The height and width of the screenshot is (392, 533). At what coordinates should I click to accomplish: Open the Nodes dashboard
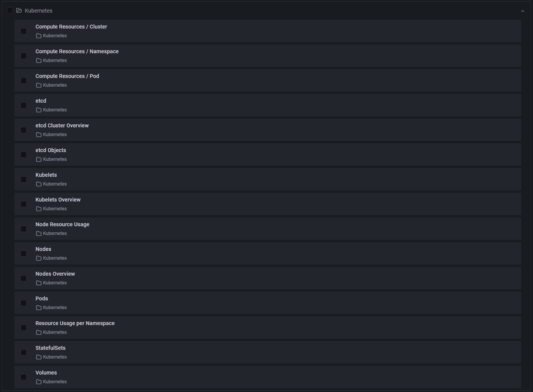pos(43,249)
